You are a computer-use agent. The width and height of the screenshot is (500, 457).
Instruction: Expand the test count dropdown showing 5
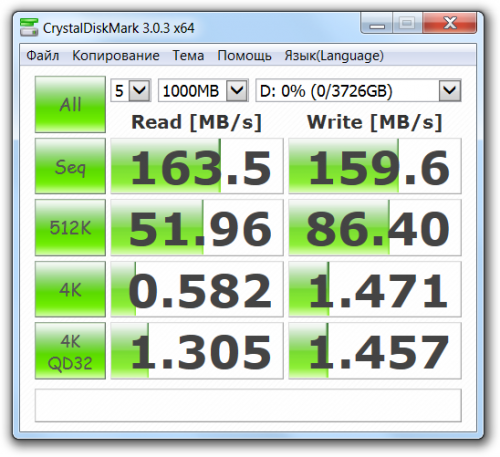131,90
